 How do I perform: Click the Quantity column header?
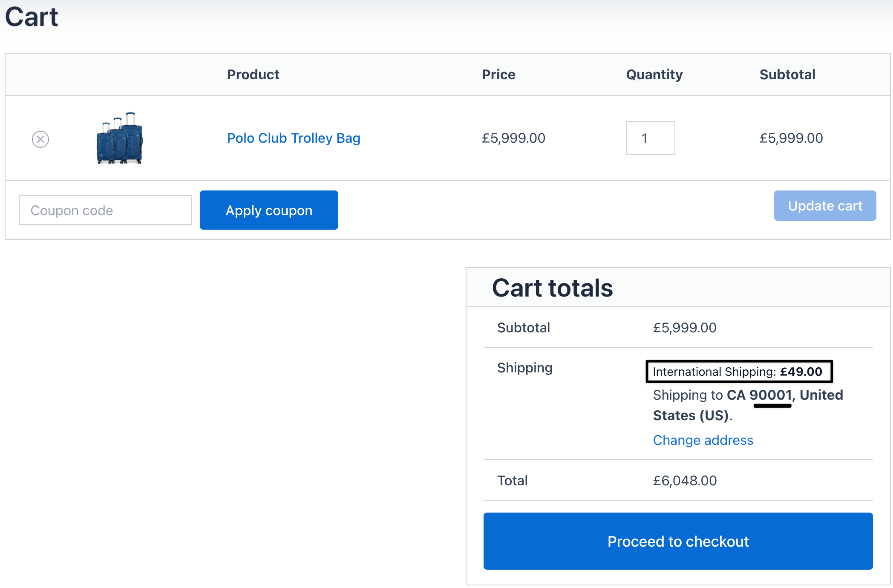pos(654,75)
